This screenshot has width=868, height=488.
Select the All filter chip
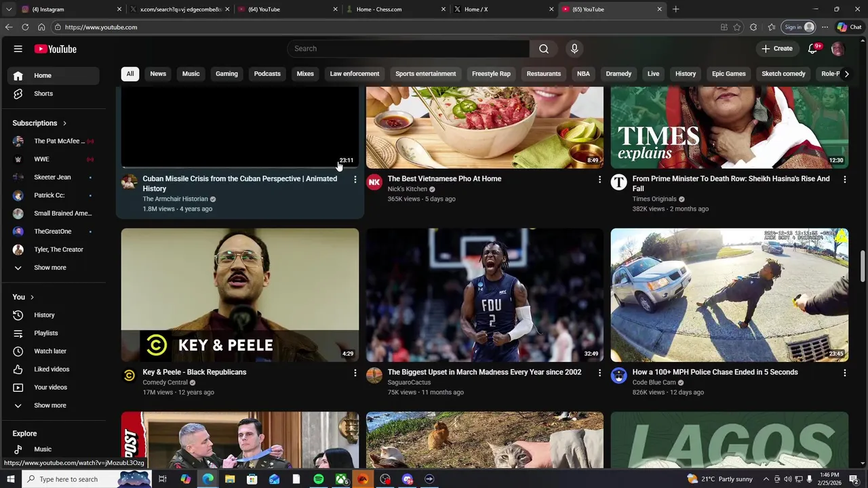tap(130, 74)
